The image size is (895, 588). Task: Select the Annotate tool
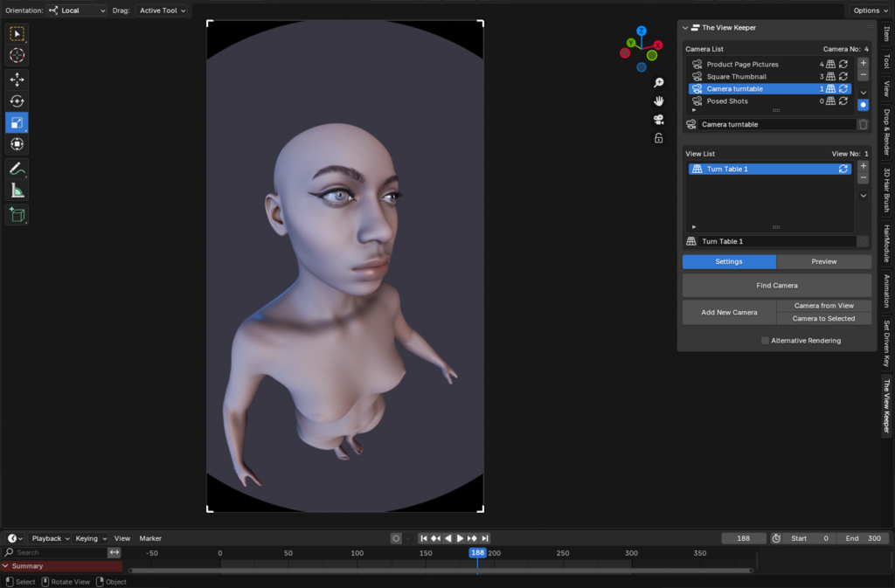[17, 169]
